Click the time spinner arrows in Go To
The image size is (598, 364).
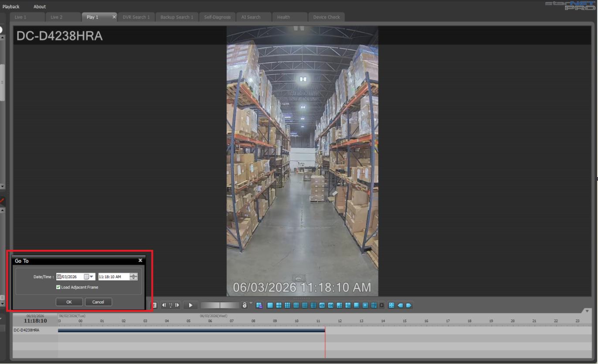[x=134, y=277]
